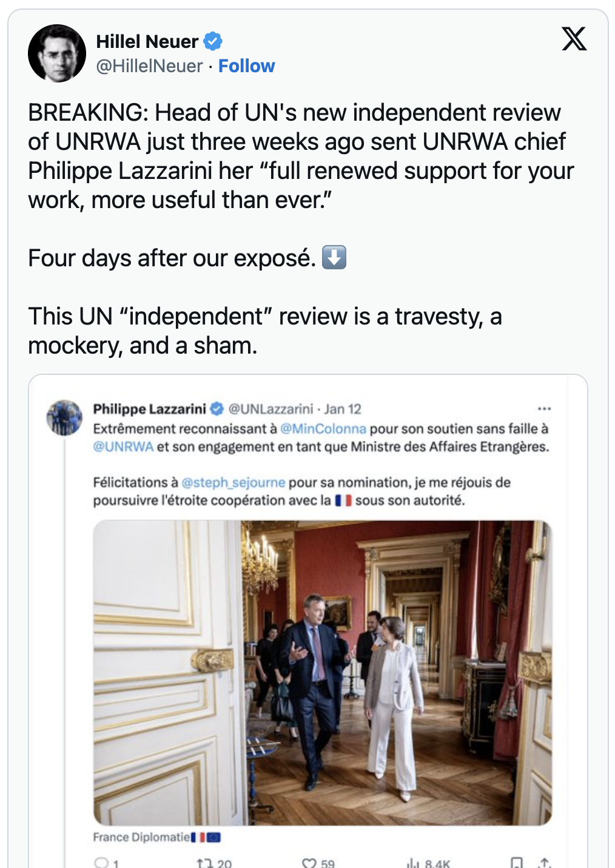Open Hillel Neuer's profile avatar

57,53
